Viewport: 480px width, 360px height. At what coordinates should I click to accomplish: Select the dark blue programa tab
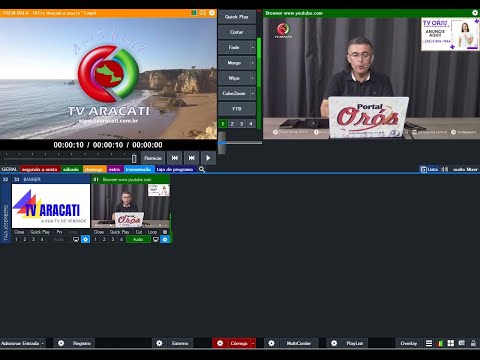pos(175,169)
